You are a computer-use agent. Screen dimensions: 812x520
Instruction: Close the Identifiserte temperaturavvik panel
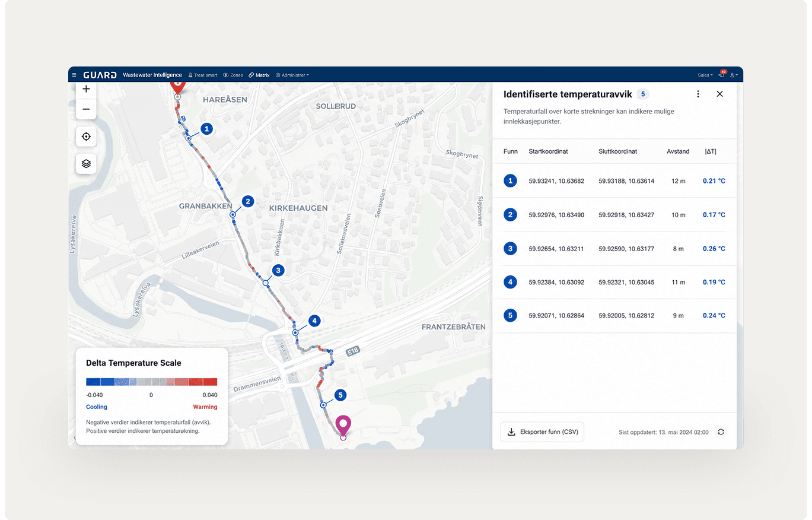coord(719,94)
